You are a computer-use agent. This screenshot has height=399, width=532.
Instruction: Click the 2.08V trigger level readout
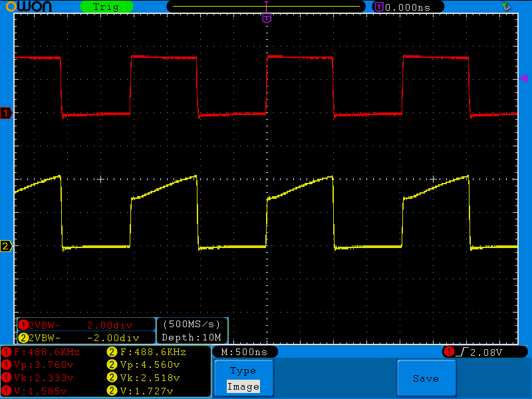486,352
